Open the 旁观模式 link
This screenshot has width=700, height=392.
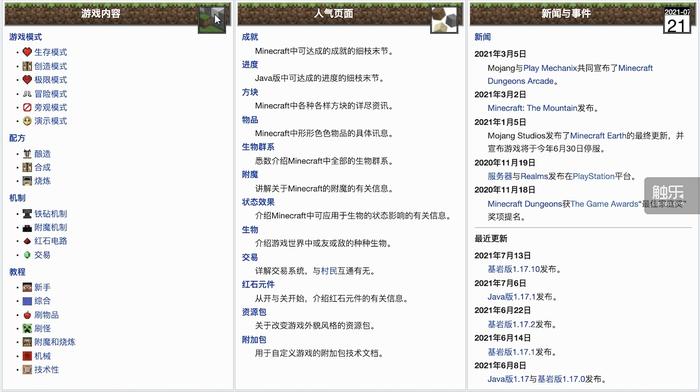(50, 108)
